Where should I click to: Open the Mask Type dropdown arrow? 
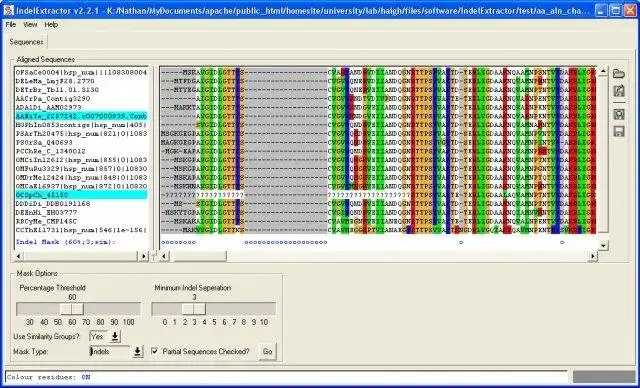point(138,351)
